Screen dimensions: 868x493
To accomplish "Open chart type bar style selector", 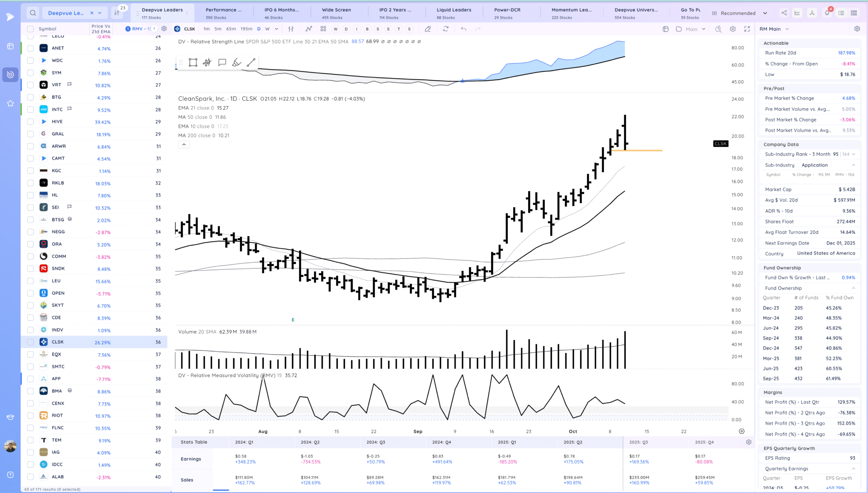I will (x=291, y=29).
